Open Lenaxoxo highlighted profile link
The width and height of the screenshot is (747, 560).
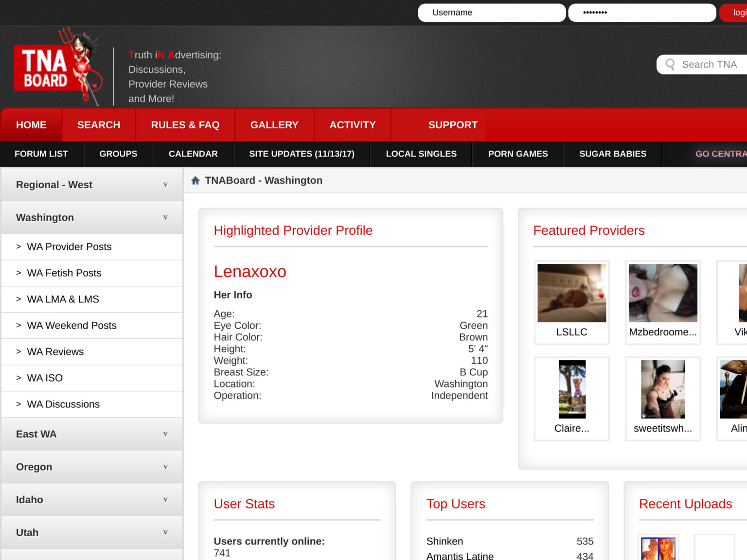click(250, 271)
